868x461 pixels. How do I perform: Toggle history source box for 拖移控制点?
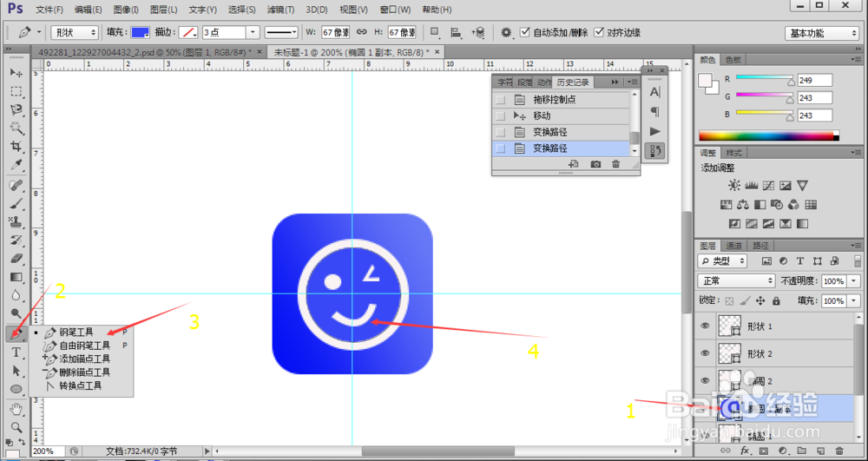click(501, 100)
